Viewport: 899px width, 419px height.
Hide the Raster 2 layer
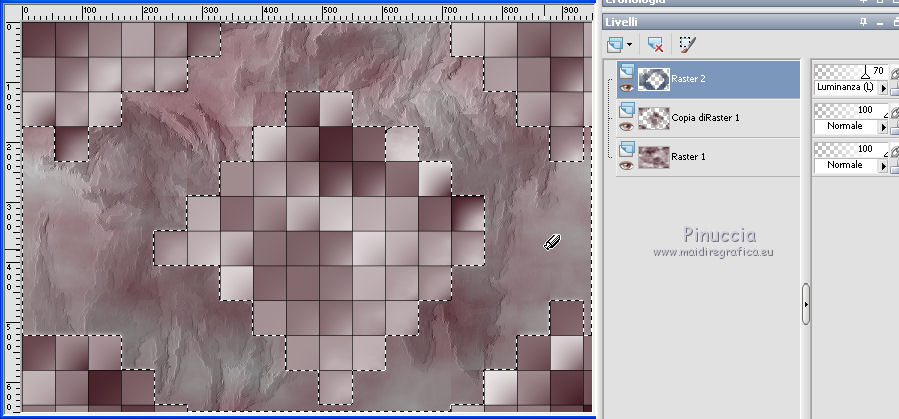626,88
